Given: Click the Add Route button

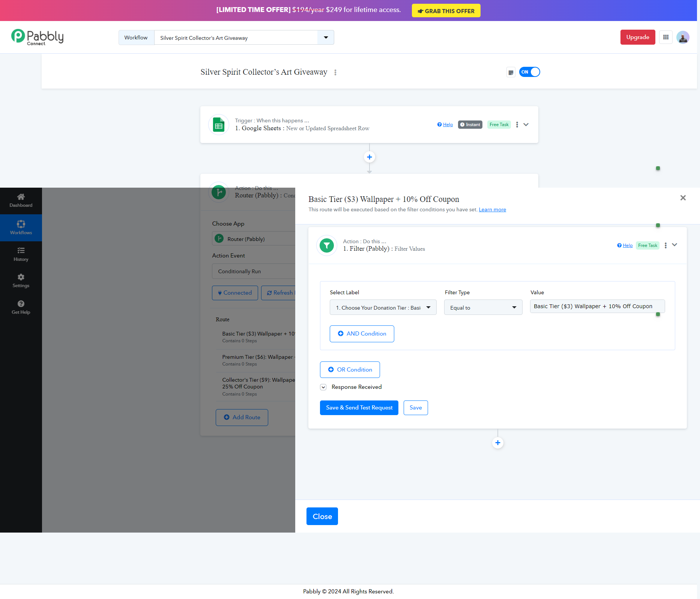Looking at the screenshot, I should pos(242,418).
